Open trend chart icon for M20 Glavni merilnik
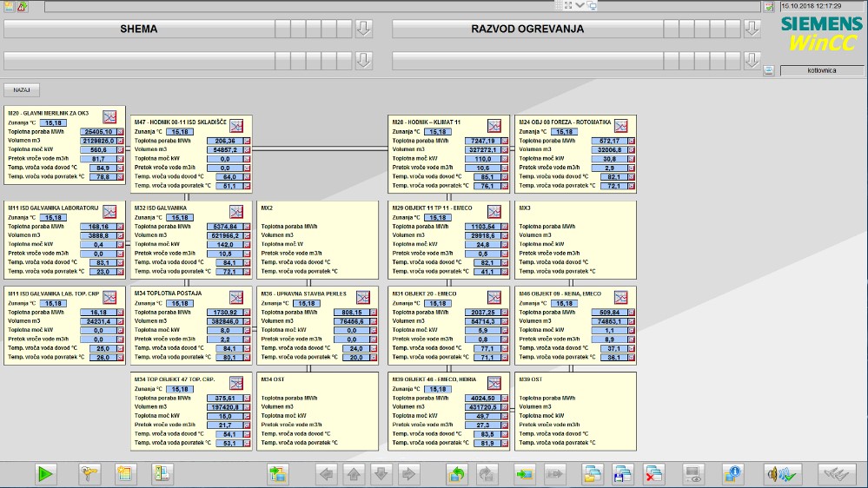868x488 pixels. click(x=109, y=116)
